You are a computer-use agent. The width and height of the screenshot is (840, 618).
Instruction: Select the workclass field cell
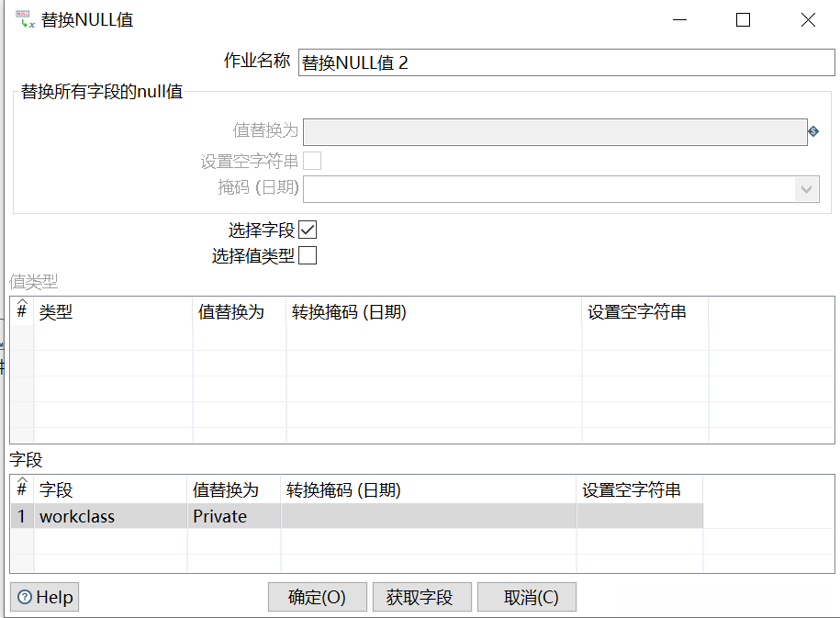coord(110,516)
